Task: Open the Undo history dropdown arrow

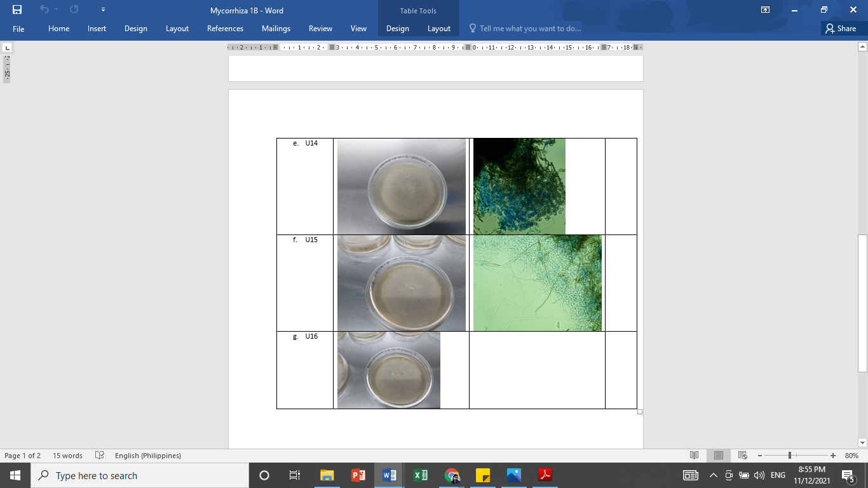Action: coord(57,10)
